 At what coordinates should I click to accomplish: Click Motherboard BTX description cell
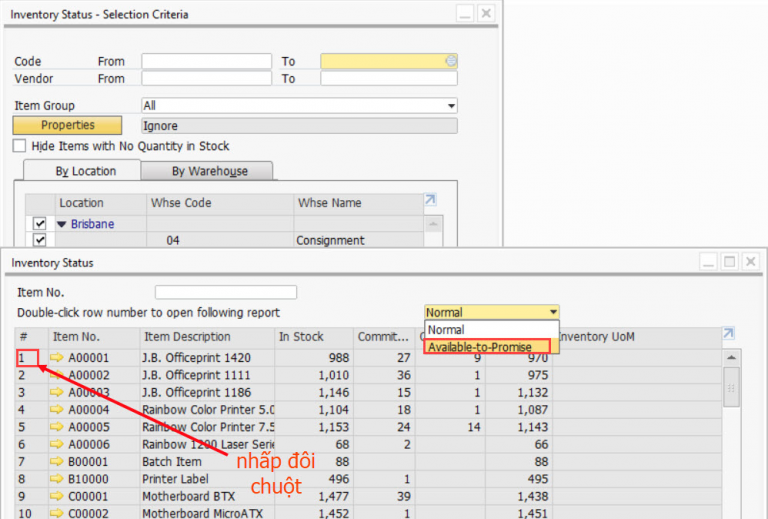[x=207, y=496]
